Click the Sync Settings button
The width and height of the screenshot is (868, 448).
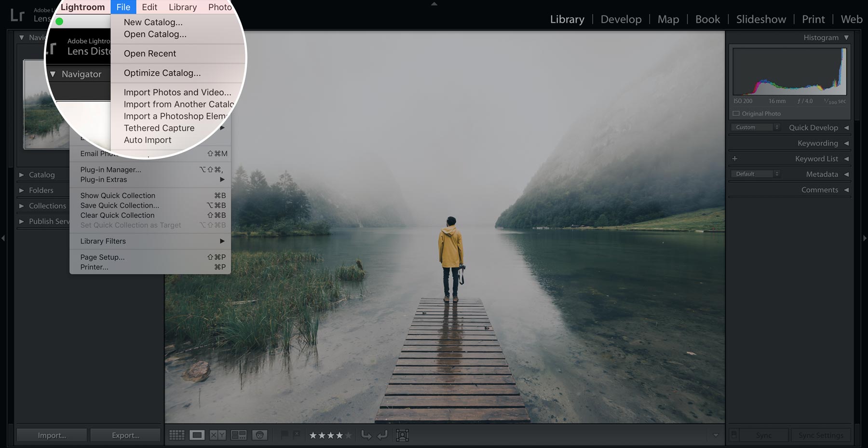[821, 435]
